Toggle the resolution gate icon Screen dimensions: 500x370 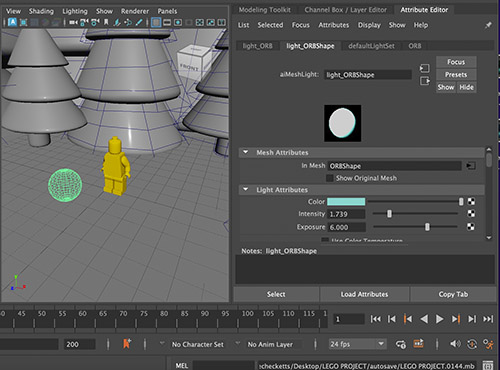pos(178,22)
